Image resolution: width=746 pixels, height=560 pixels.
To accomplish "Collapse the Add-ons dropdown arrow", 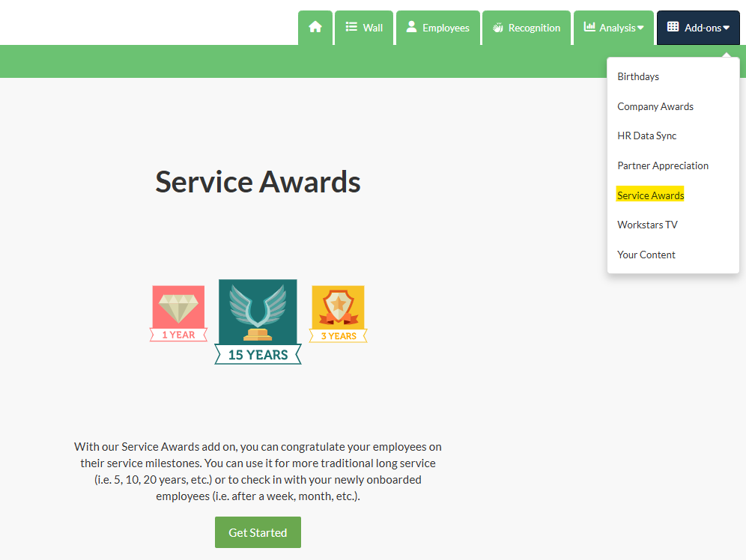I will click(x=726, y=28).
